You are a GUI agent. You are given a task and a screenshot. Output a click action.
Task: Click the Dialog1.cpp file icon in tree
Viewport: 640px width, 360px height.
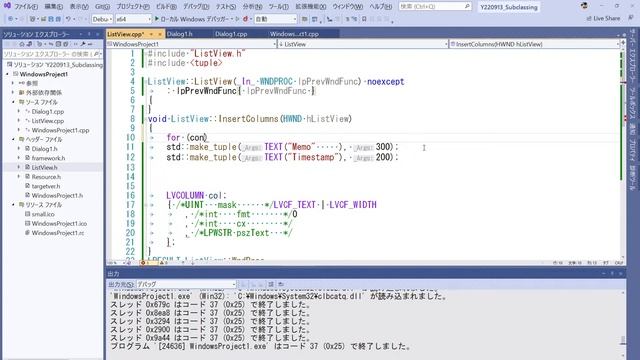[27, 111]
